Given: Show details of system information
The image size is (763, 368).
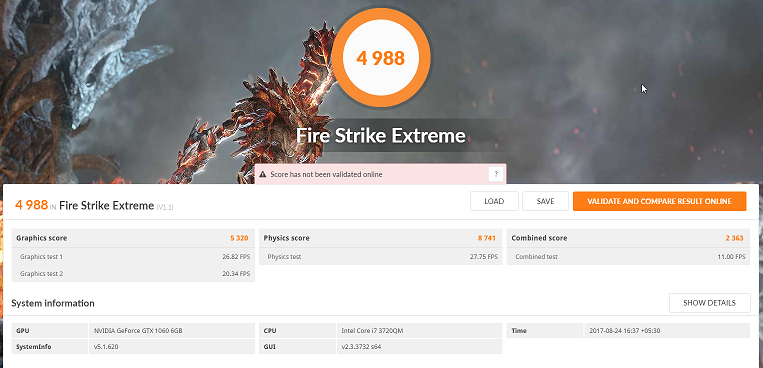Looking at the screenshot, I should point(709,303).
